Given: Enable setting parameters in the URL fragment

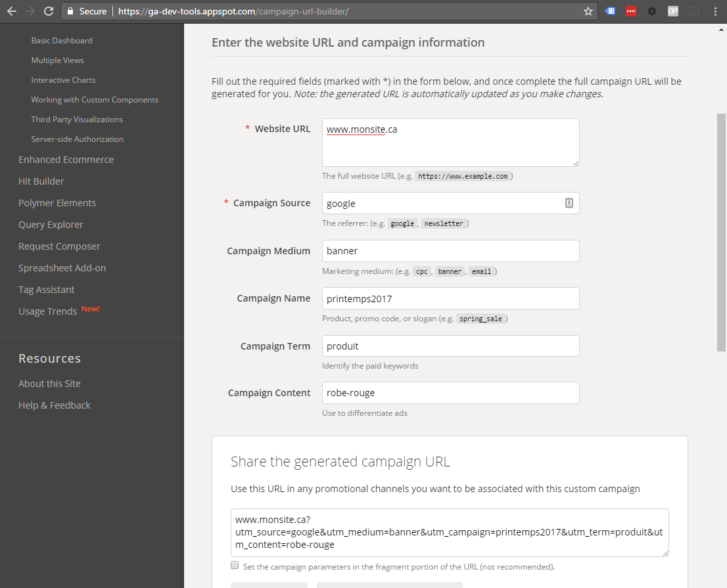Looking at the screenshot, I should coord(235,566).
